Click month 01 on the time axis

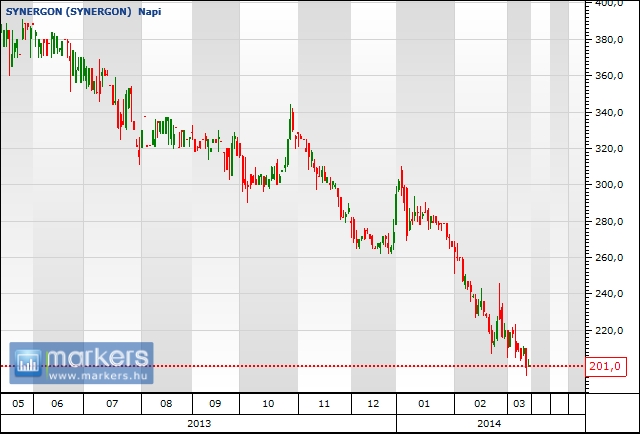click(x=424, y=404)
